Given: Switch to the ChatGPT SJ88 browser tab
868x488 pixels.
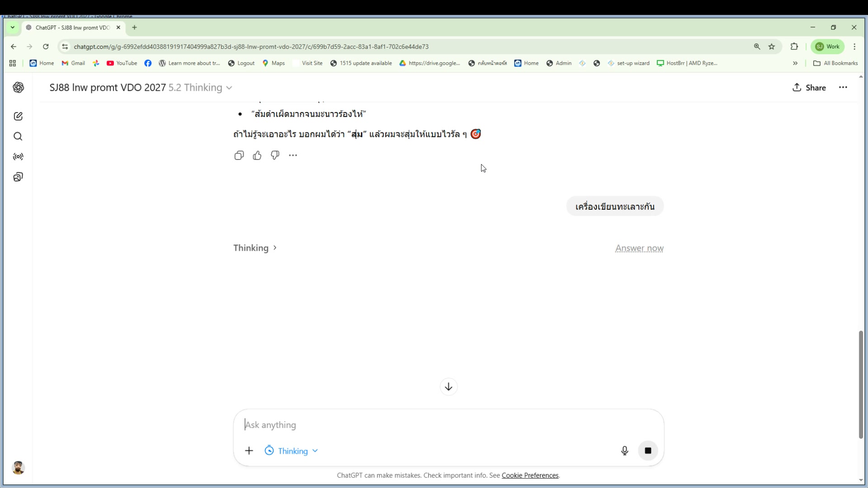Looking at the screenshot, I should (72, 28).
